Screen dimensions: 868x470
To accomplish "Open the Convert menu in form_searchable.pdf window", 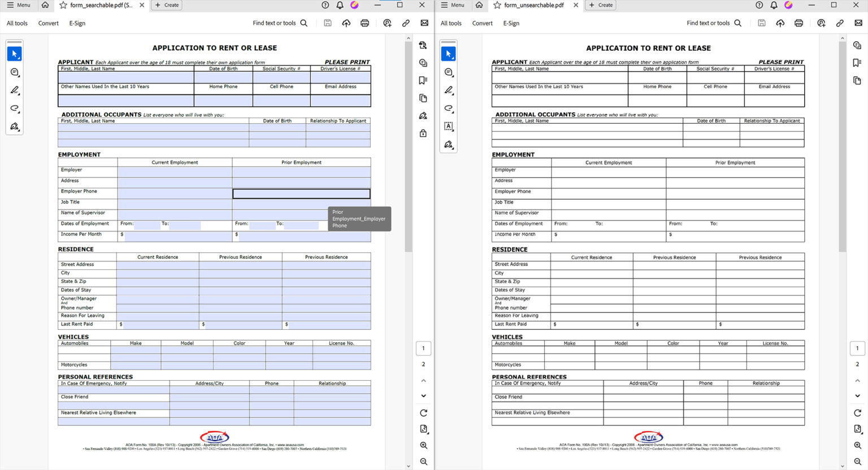I will click(x=48, y=23).
